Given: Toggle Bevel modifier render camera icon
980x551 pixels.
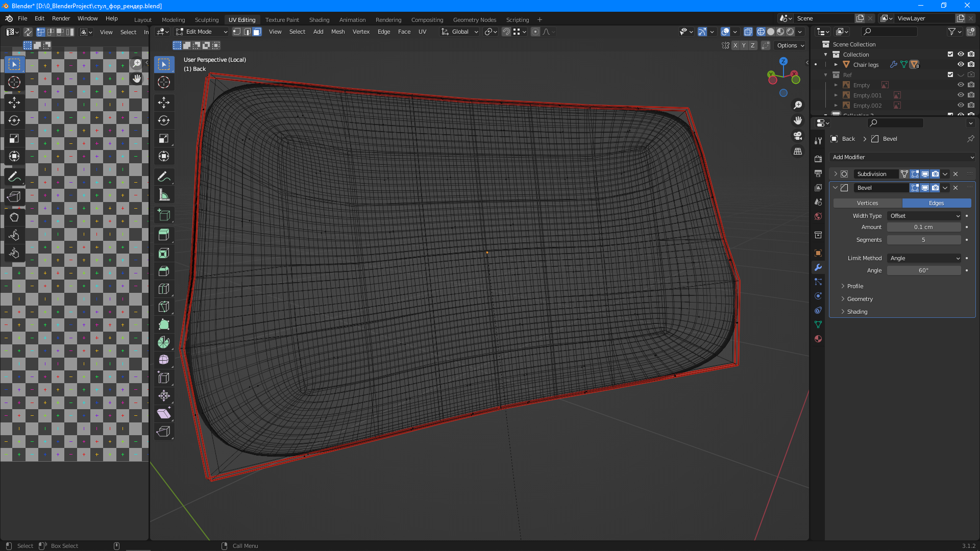Looking at the screenshot, I should click(x=935, y=188).
